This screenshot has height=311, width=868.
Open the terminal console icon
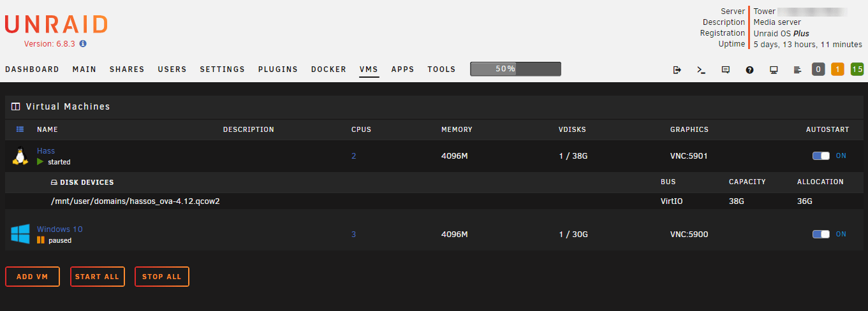coord(701,69)
